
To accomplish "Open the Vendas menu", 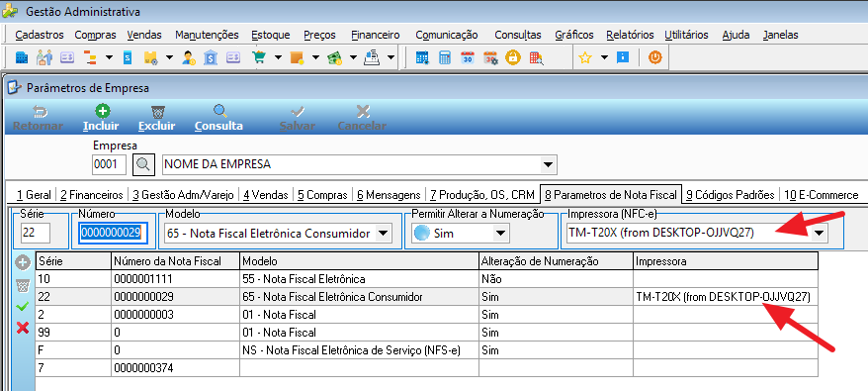I will (x=144, y=35).
